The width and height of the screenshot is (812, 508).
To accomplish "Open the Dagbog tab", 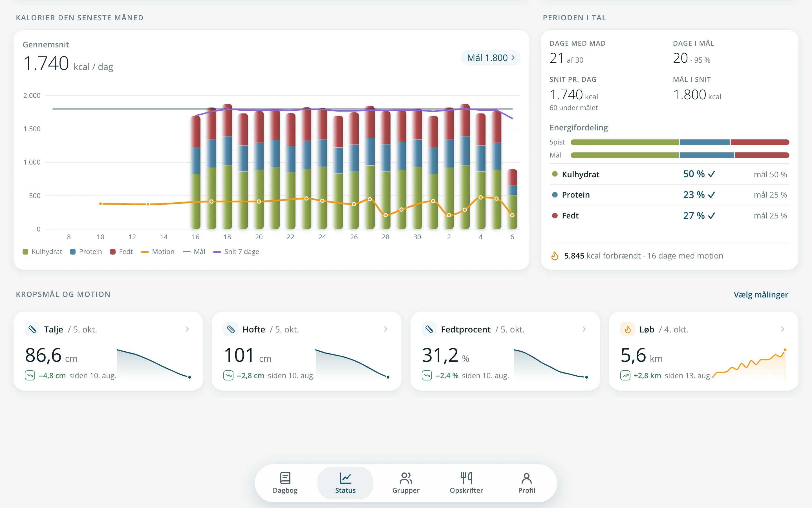I will [x=285, y=483].
